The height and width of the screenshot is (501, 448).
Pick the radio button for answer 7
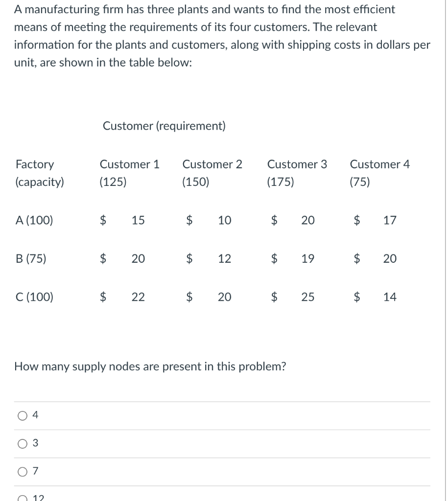(23, 472)
